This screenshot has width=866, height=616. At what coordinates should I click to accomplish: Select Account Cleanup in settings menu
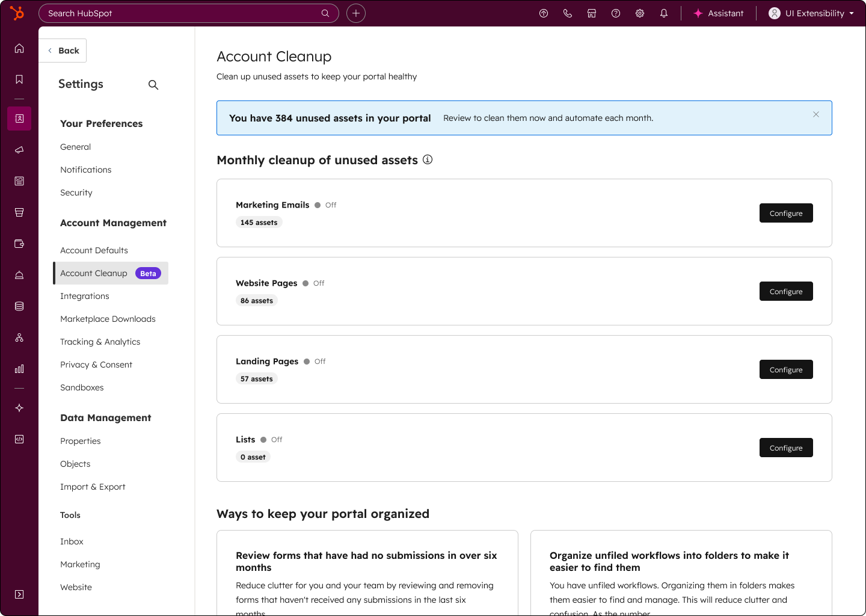click(111, 273)
